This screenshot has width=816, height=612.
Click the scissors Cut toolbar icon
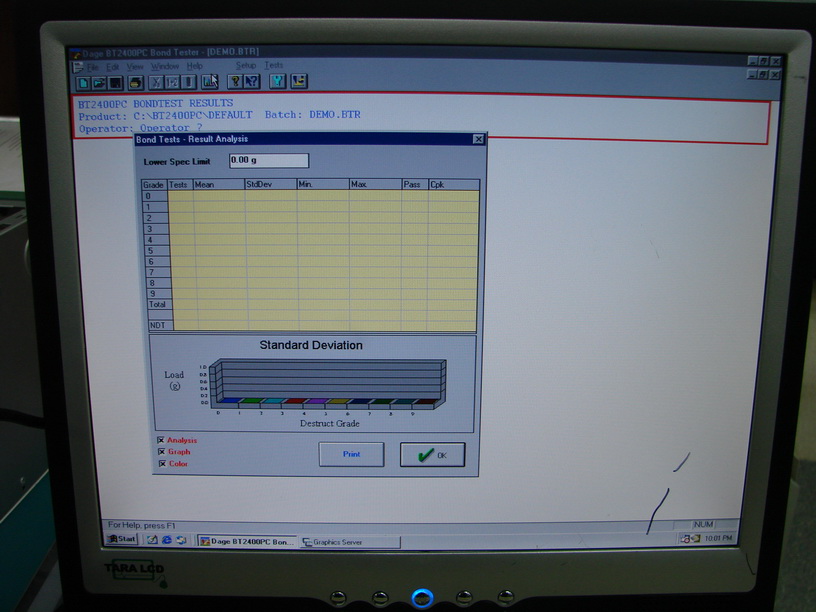[157, 82]
